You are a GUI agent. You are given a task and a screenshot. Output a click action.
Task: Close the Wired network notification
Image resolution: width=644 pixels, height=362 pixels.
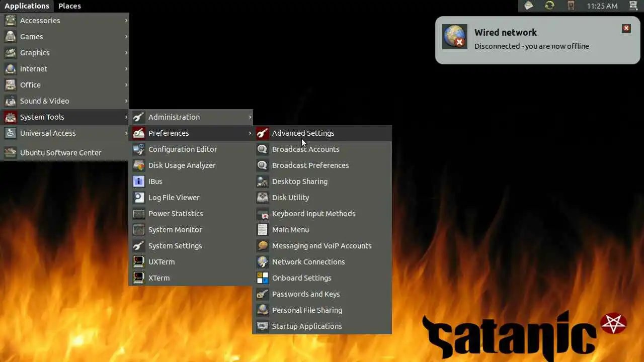pyautogui.click(x=626, y=29)
